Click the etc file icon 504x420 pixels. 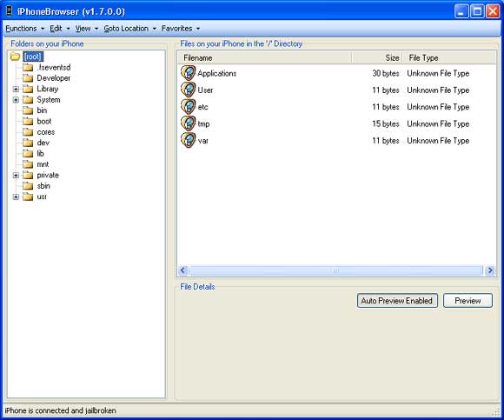click(188, 106)
